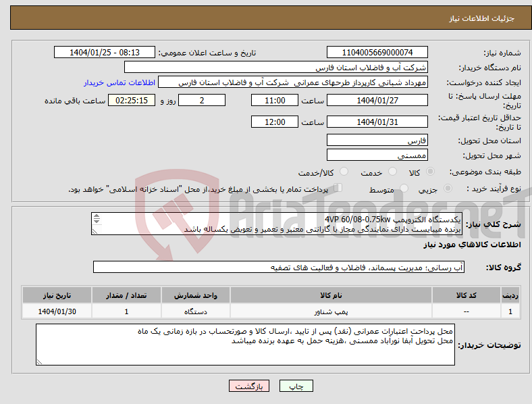The width and height of the screenshot is (532, 404).
Task: Click the announcement date field 1404/01/25 - 08:13
Action: 105,52
